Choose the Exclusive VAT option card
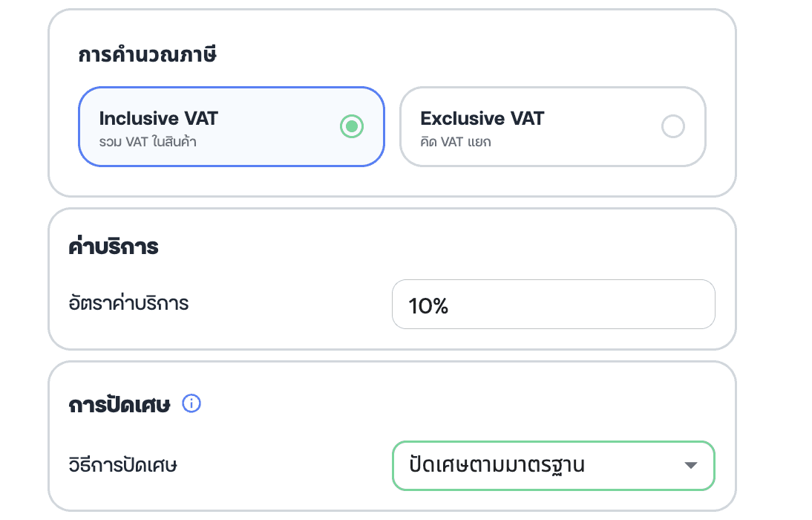The width and height of the screenshot is (812, 520). (x=552, y=126)
